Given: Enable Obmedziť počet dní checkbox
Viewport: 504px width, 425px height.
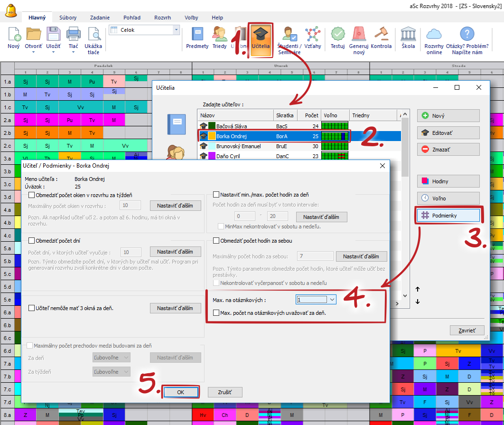Looking at the screenshot, I should (x=32, y=241).
